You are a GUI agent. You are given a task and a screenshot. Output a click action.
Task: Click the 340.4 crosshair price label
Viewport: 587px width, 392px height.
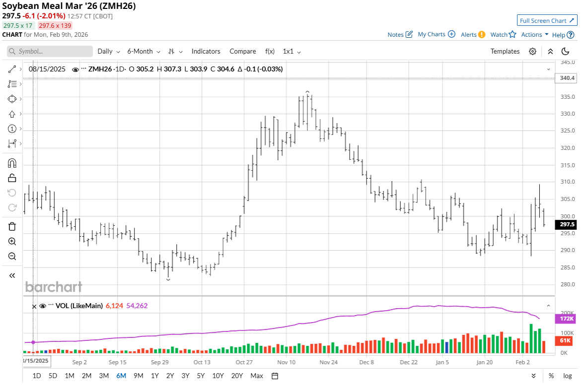click(x=566, y=78)
